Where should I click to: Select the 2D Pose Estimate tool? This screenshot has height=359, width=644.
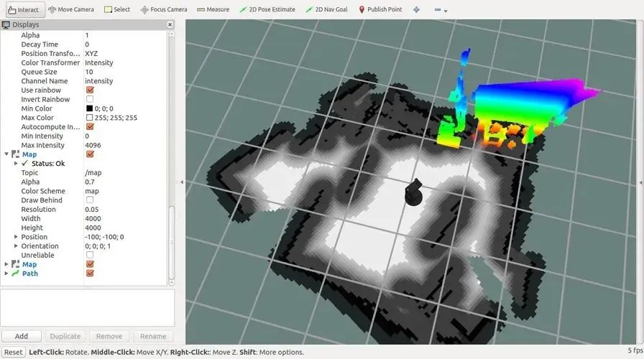tap(267, 9)
